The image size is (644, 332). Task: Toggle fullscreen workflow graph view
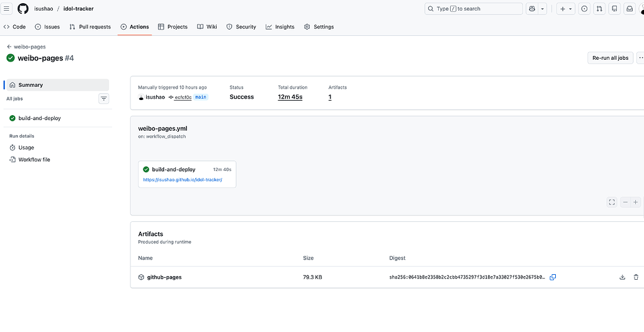pos(612,202)
